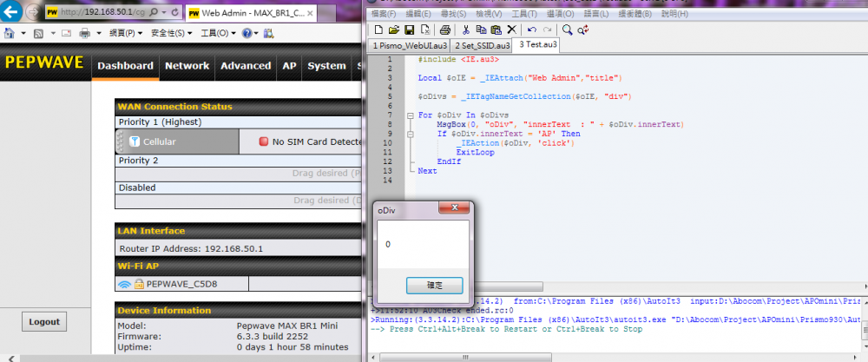Click the Read mail icon in IE
868x362 pixels.
pos(67,33)
